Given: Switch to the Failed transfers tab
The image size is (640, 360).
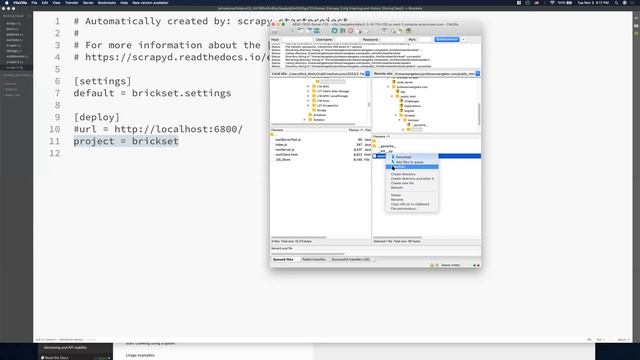Looking at the screenshot, I should [314, 260].
